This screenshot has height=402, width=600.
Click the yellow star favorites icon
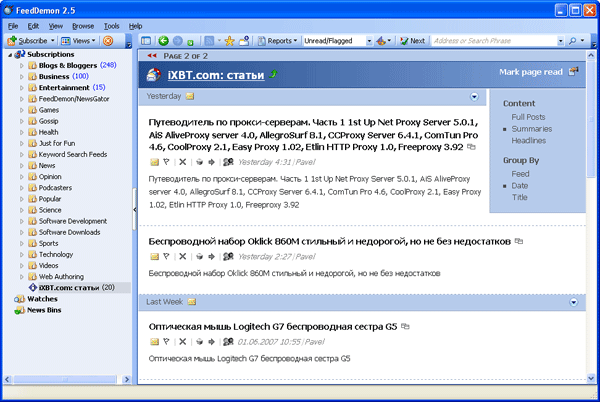(x=230, y=41)
